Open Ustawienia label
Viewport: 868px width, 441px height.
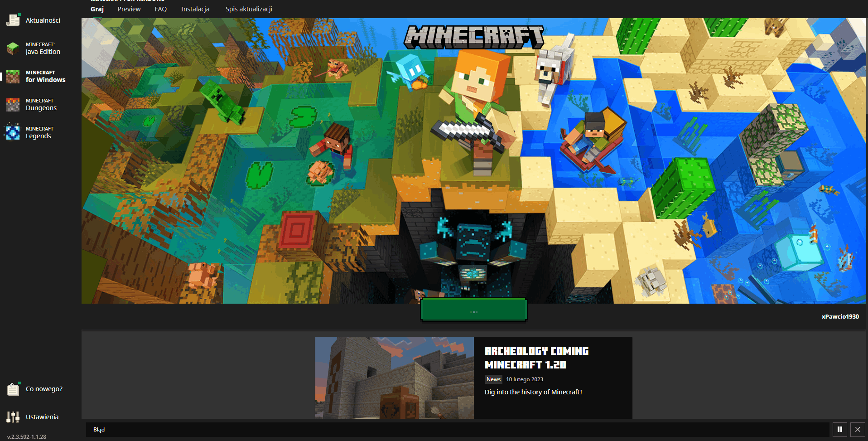click(x=42, y=417)
